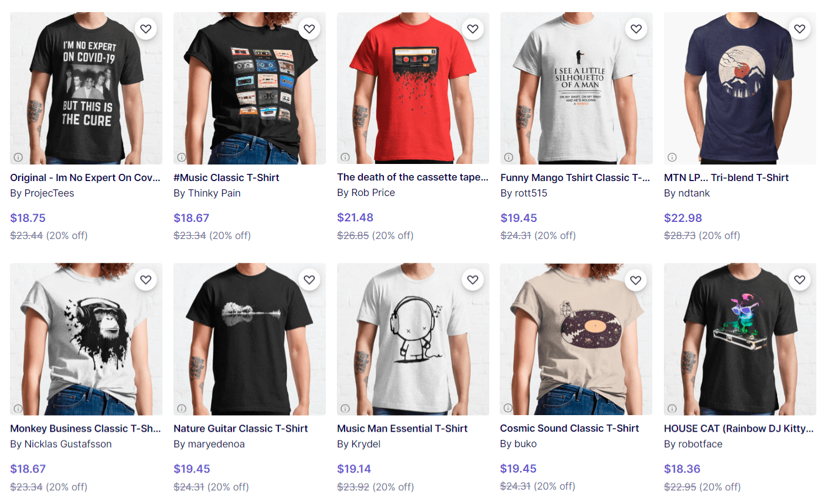
Task: Open info icon on The Cure Covid shirt
Action: [x=18, y=157]
